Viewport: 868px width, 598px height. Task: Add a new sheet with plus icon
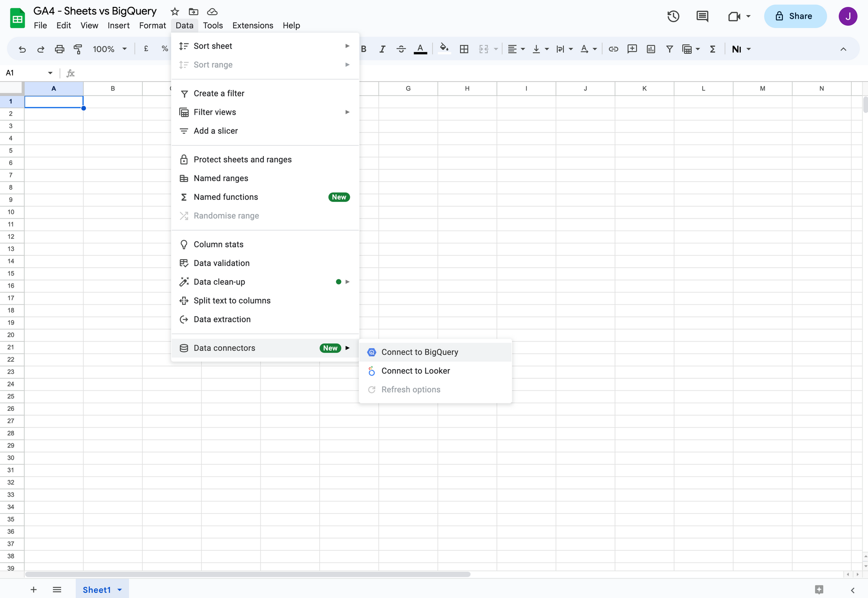pyautogui.click(x=33, y=589)
